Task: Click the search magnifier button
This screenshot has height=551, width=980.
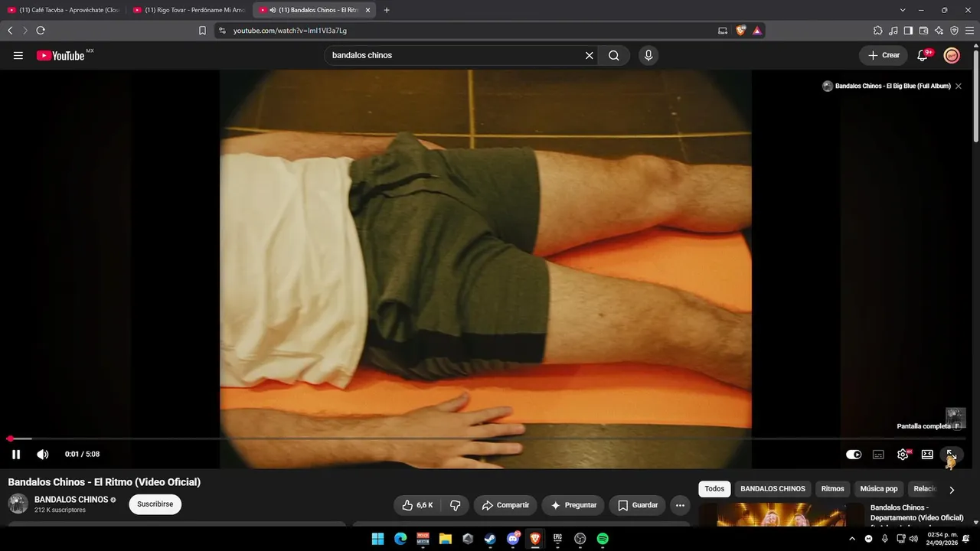Action: pos(614,55)
